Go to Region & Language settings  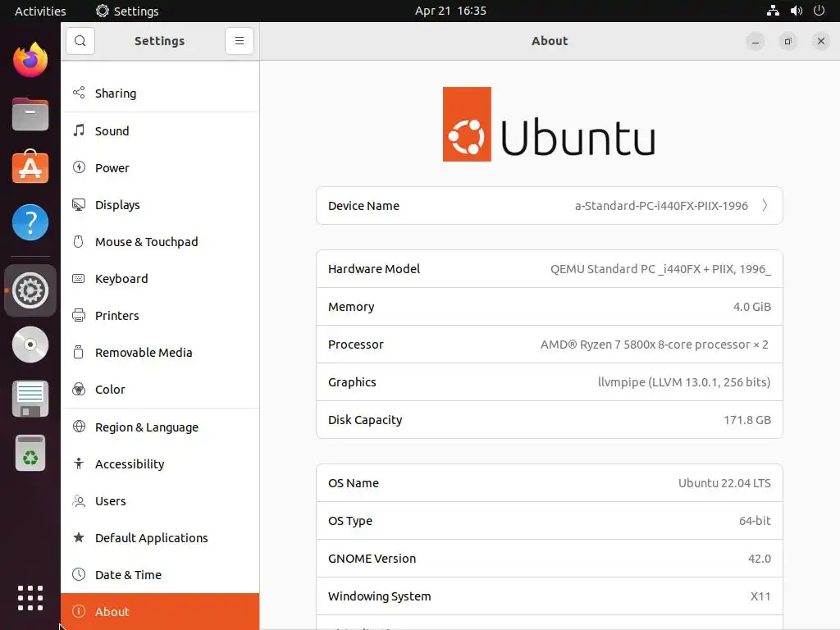click(x=146, y=427)
